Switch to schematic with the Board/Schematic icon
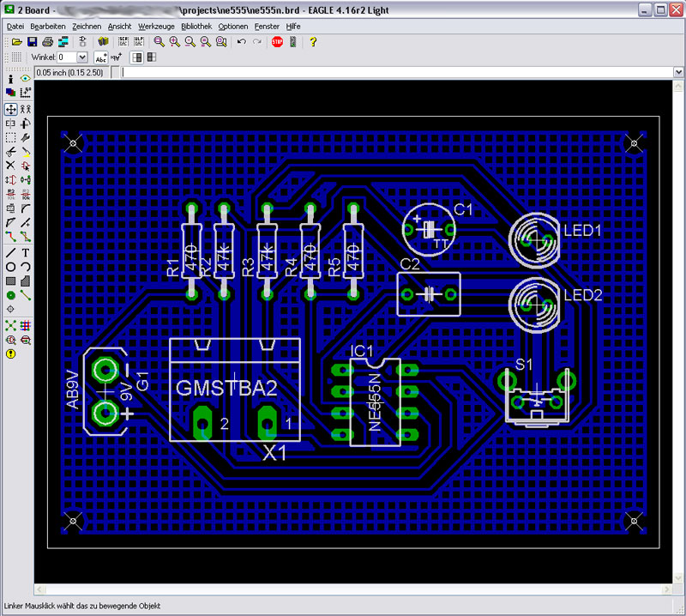The height and width of the screenshot is (616, 686). point(82,42)
